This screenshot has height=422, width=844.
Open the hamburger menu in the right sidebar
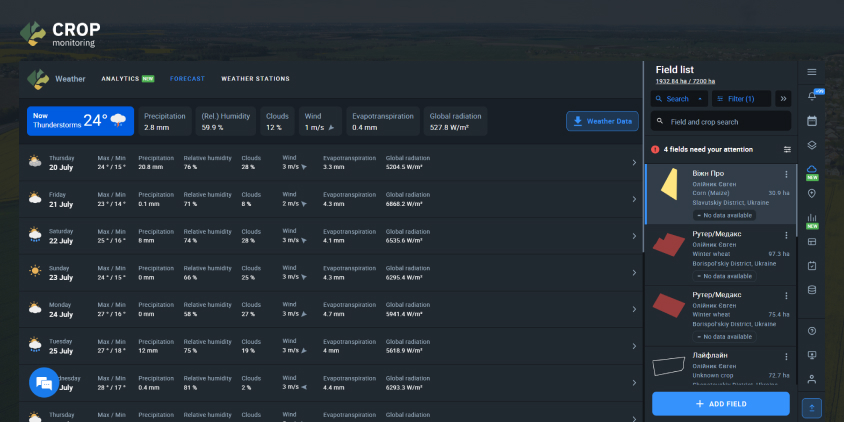(x=812, y=72)
